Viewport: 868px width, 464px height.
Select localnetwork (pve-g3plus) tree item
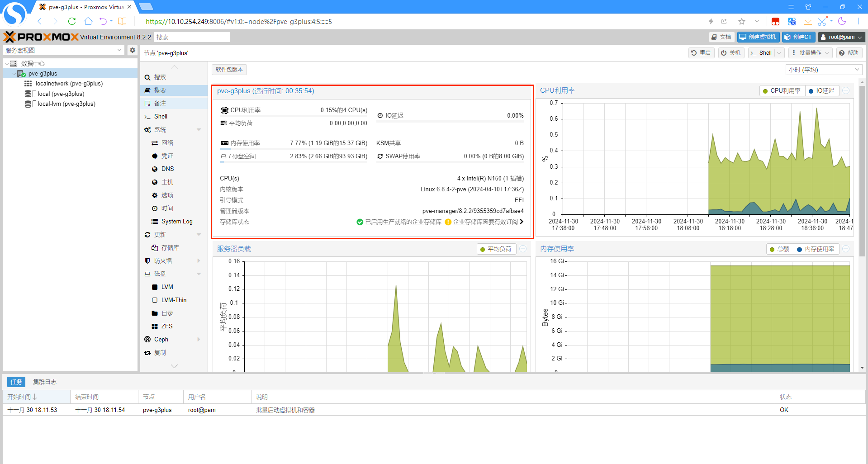[x=69, y=84]
